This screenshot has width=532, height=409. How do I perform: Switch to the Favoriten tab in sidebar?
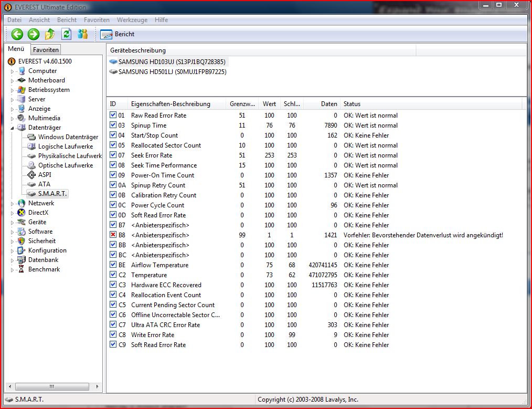(x=46, y=49)
